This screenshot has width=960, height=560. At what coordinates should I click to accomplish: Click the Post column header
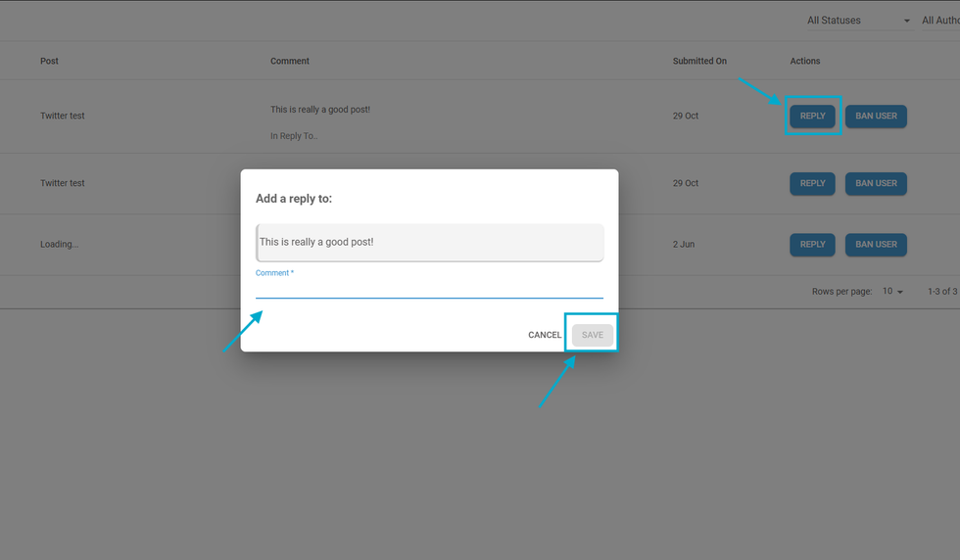click(49, 62)
